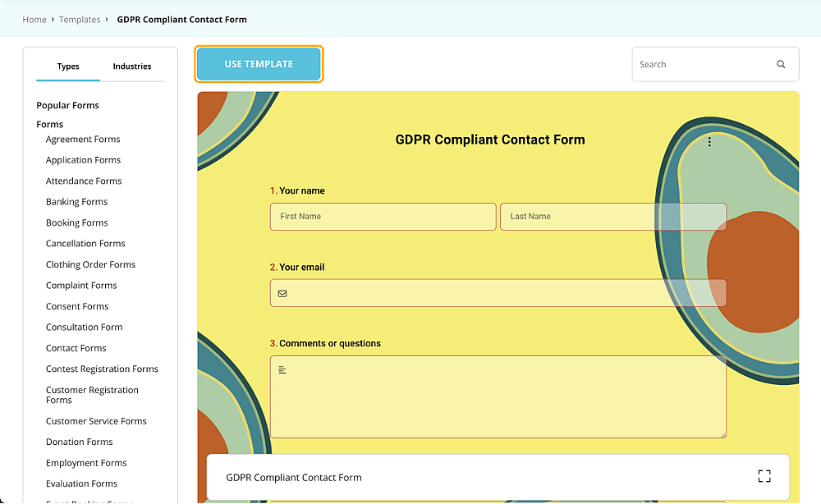
Task: Select Evaluation Forms
Action: pos(81,483)
